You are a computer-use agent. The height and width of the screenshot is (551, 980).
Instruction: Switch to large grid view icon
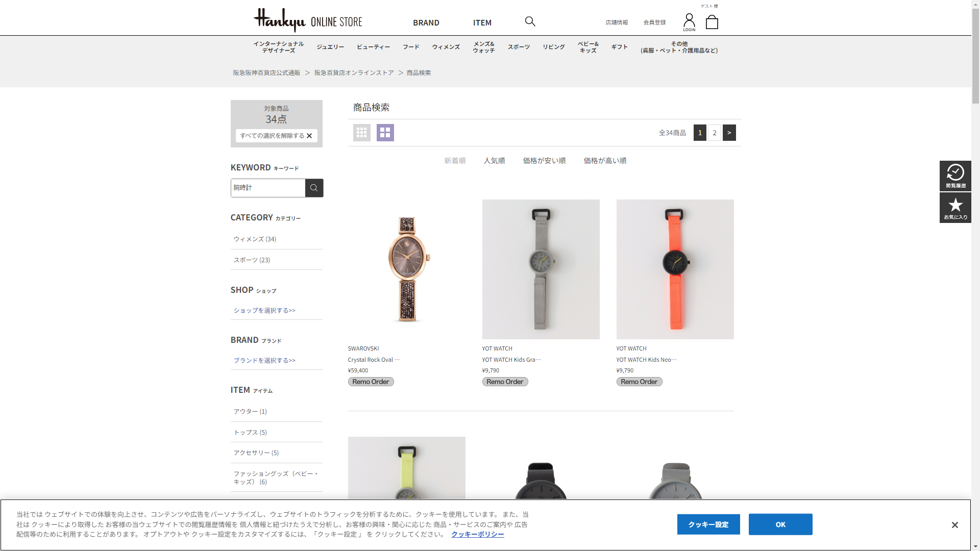[x=385, y=133]
